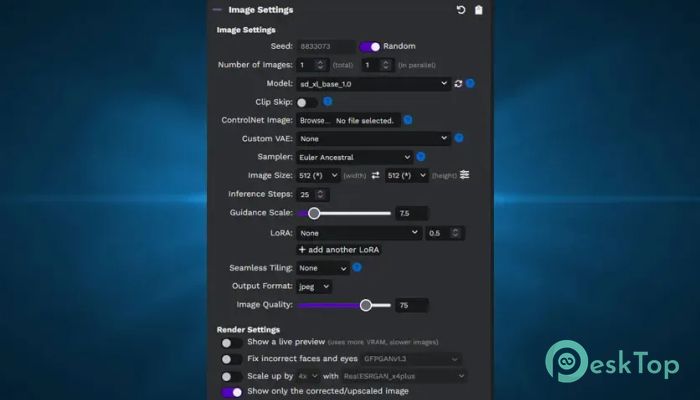Open the Seamless Tiling dropdown
This screenshot has width=700, height=400.
point(323,268)
